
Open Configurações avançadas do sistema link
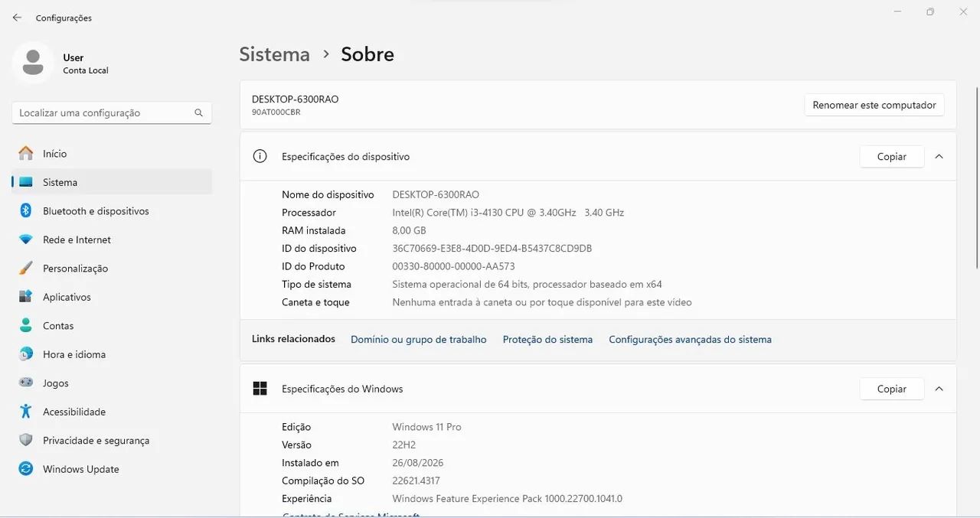click(690, 340)
